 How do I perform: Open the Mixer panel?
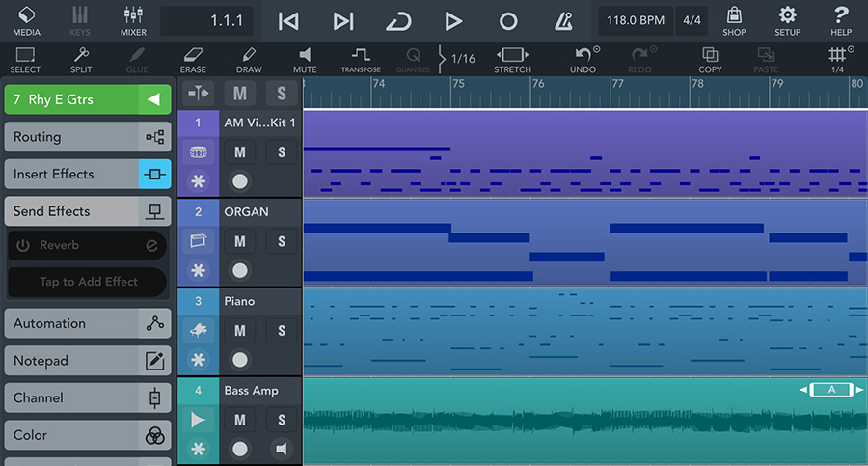coord(133,21)
